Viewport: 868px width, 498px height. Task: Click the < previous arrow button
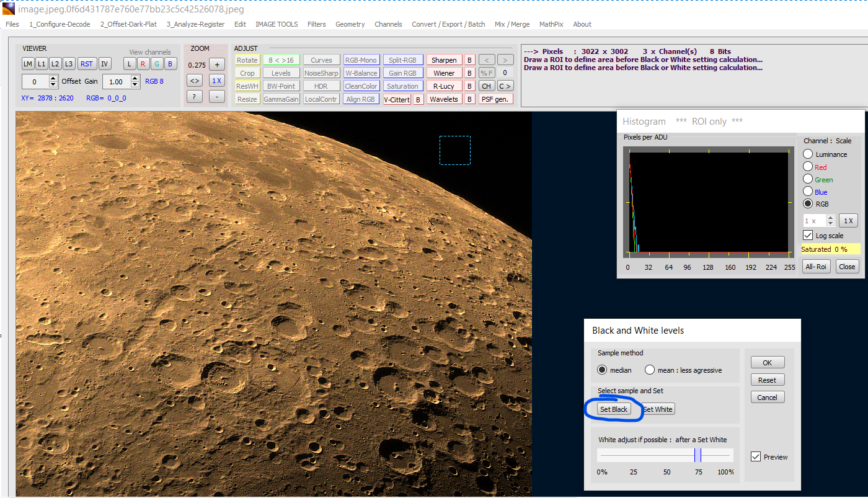[487, 60]
